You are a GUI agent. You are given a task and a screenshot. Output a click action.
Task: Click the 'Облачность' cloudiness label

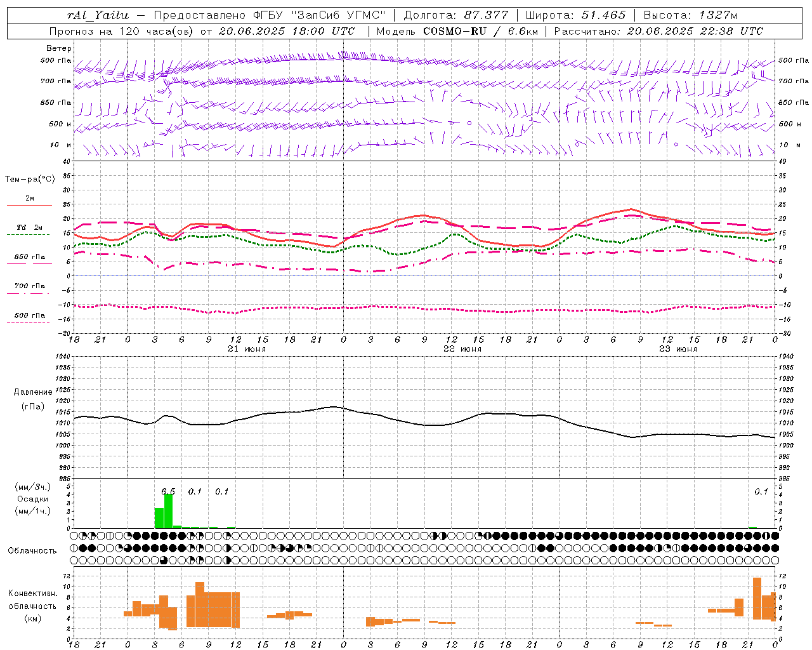point(32,550)
